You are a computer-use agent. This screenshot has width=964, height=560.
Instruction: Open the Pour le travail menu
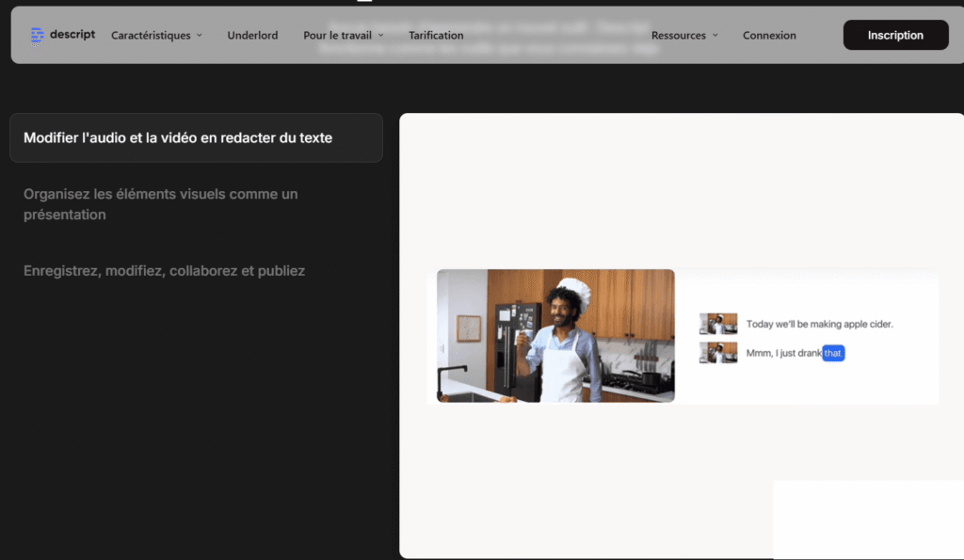point(337,36)
